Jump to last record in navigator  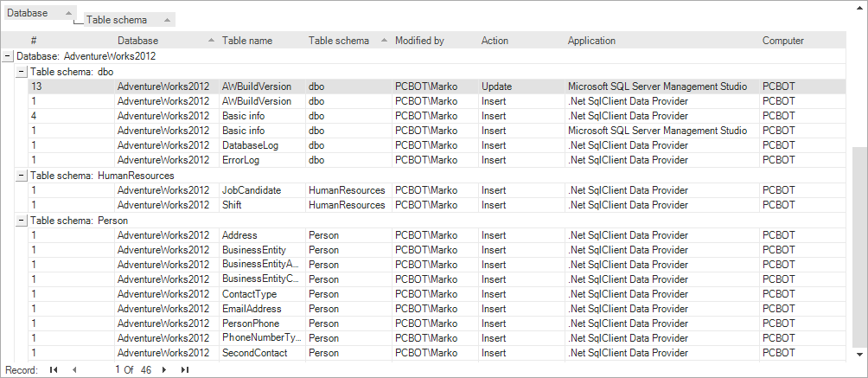(184, 369)
